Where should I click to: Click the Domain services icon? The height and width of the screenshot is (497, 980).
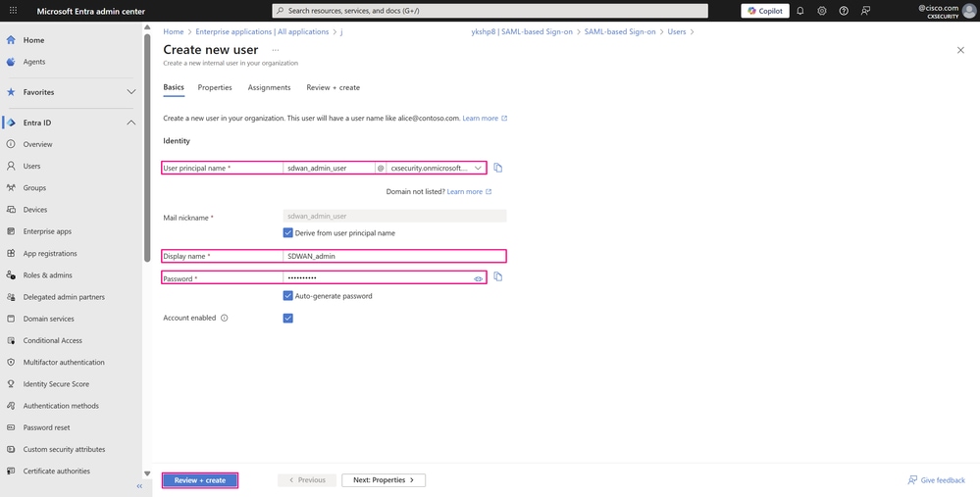11,319
